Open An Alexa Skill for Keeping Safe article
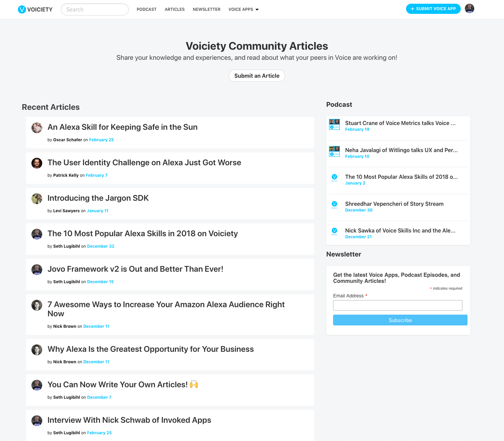Screen dimensions: 504x441 click(123, 127)
